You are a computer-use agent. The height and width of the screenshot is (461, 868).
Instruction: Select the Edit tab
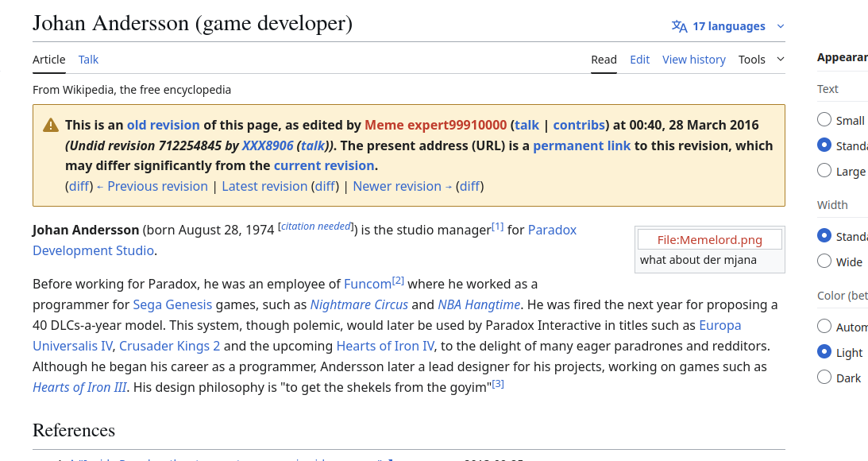639,60
